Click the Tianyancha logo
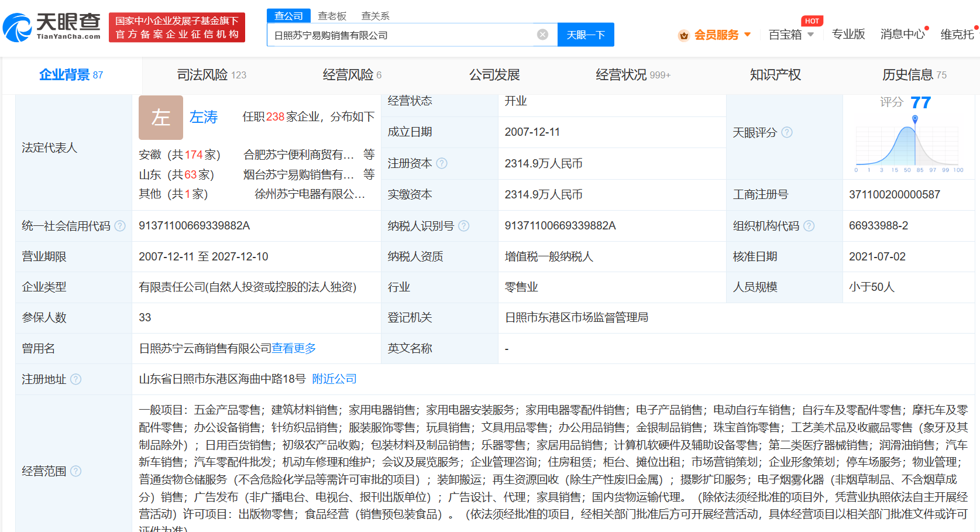The width and height of the screenshot is (980, 532). click(x=50, y=26)
